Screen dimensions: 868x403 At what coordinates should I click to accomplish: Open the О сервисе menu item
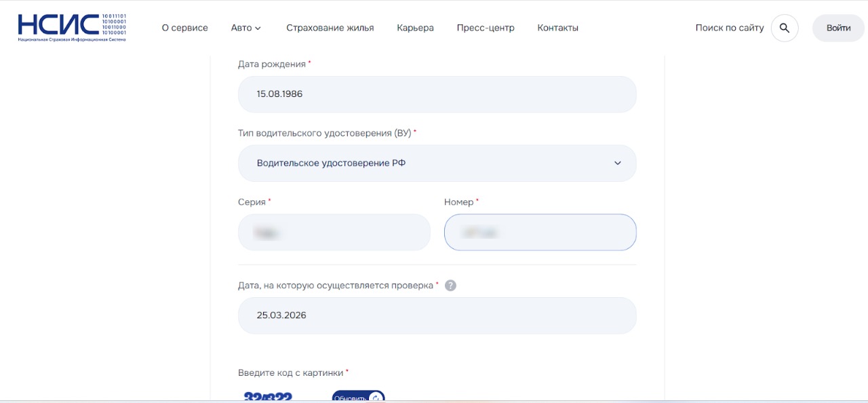click(x=184, y=28)
